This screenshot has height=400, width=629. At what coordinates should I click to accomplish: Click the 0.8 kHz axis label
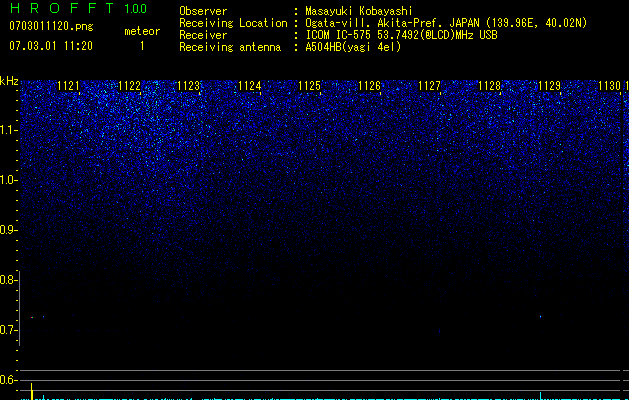click(8, 280)
